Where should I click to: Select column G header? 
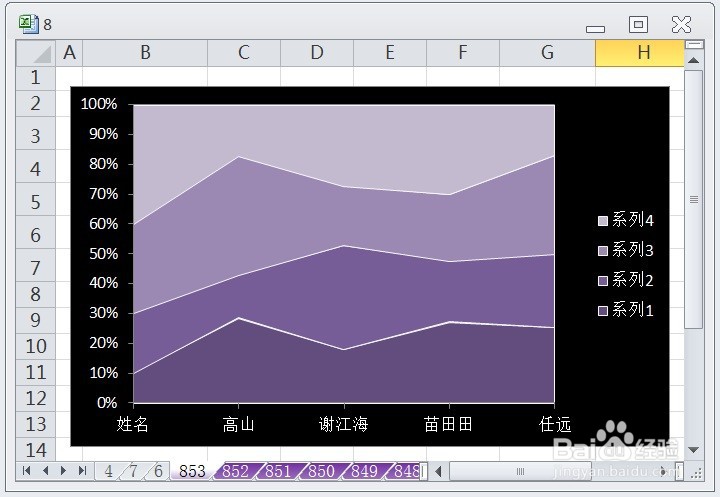(547, 53)
